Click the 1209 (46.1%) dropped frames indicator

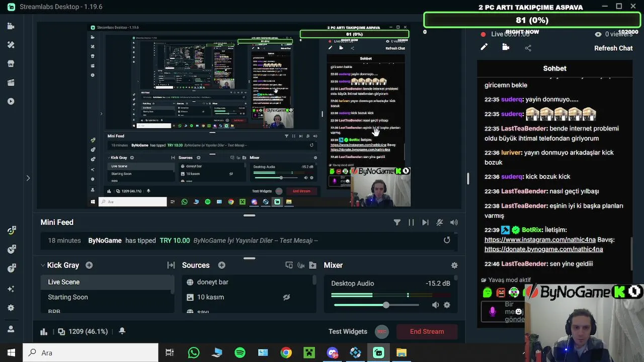[83, 331]
